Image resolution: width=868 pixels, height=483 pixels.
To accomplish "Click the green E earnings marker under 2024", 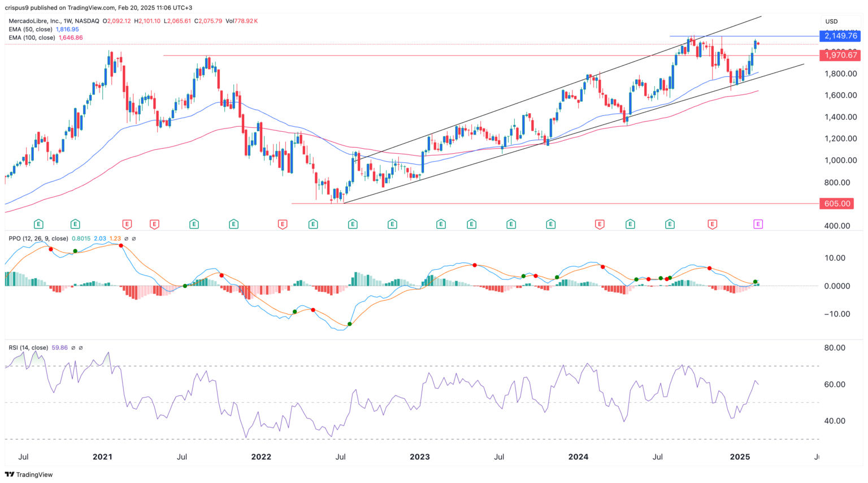I will point(550,224).
